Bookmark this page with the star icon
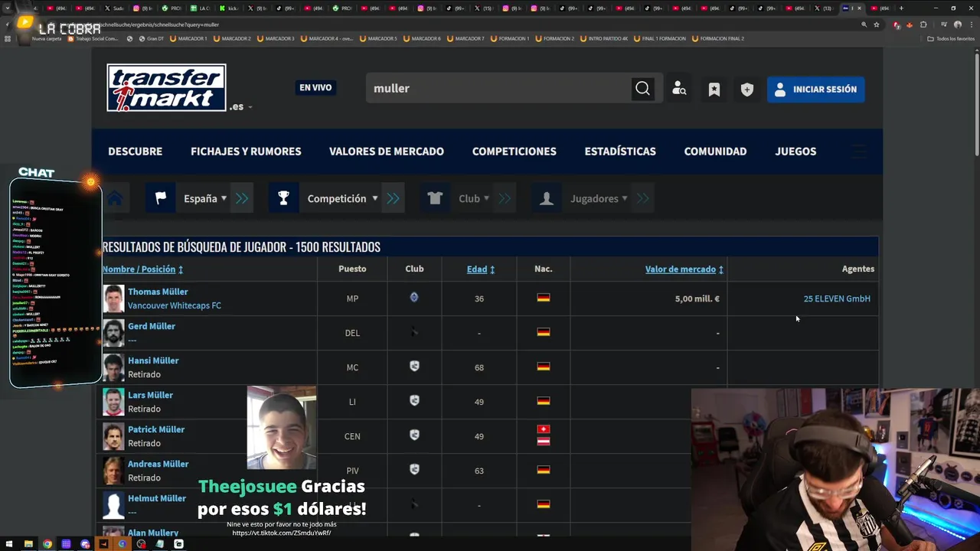Viewport: 980px width, 551px height. click(877, 24)
